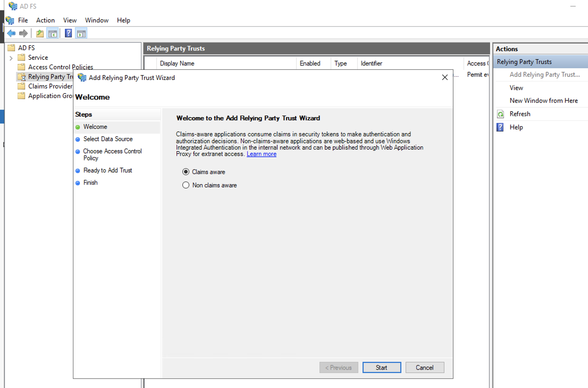Click the Refresh action label
Viewport: 588px width, 388px height.
pos(520,114)
